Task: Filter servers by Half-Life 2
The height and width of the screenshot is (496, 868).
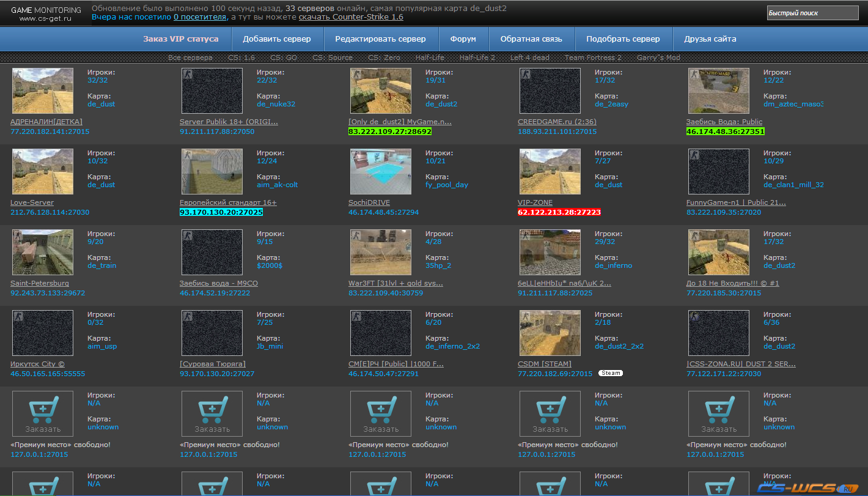Action: (x=477, y=57)
